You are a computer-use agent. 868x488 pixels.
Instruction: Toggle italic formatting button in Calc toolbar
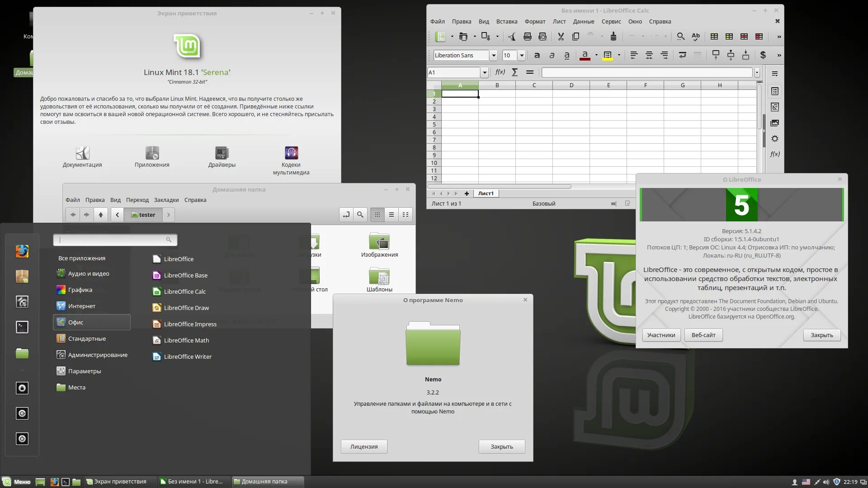tap(552, 55)
